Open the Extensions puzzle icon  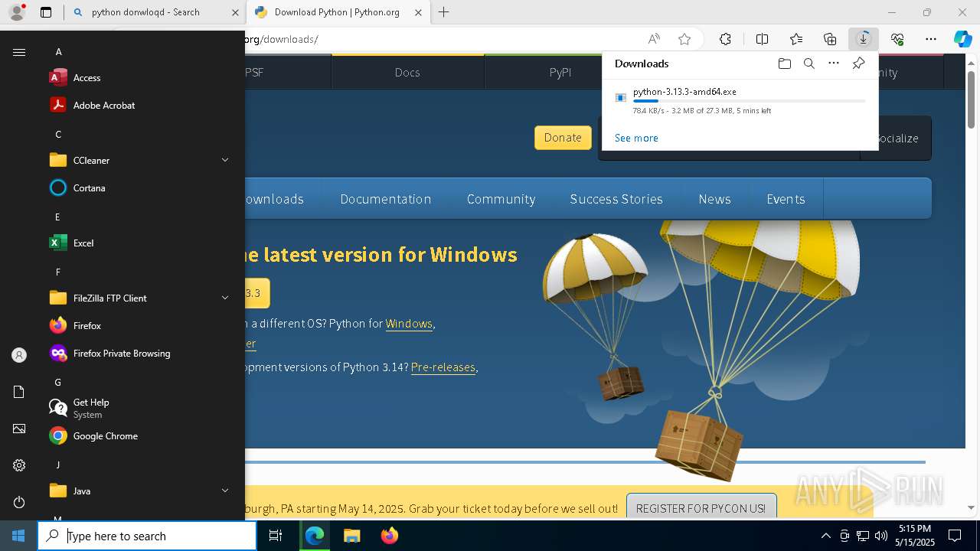click(x=725, y=39)
